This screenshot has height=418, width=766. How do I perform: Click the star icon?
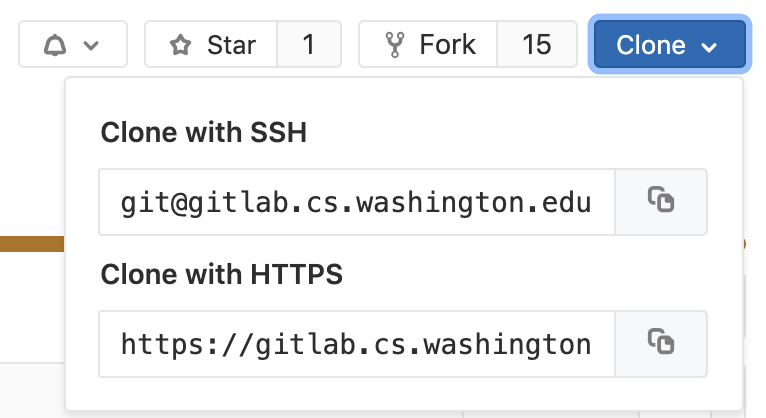[180, 45]
